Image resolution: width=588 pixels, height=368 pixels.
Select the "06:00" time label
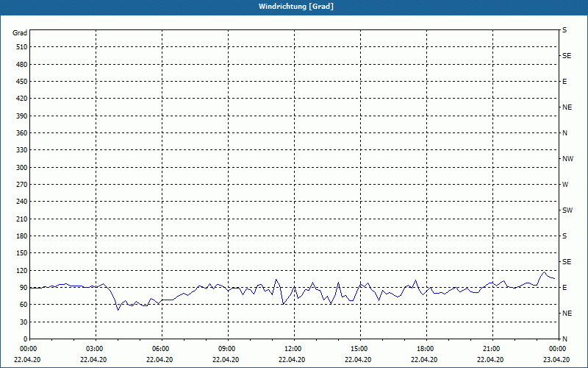(162, 349)
